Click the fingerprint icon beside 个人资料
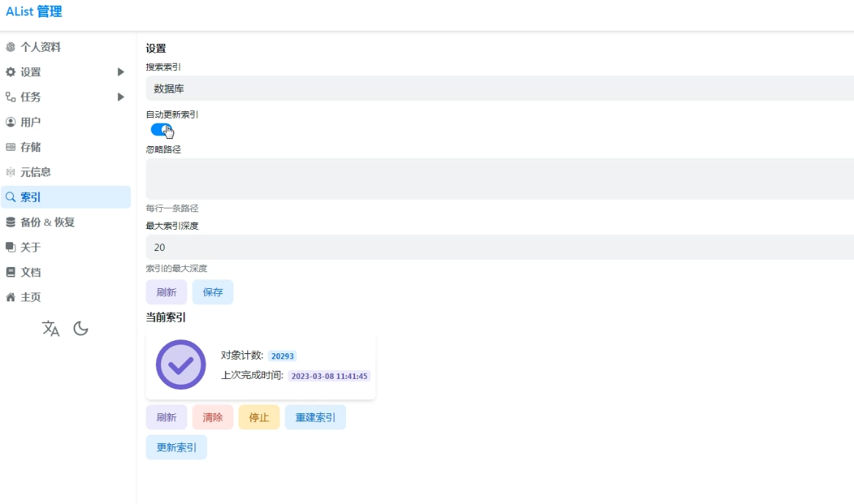 (10, 48)
